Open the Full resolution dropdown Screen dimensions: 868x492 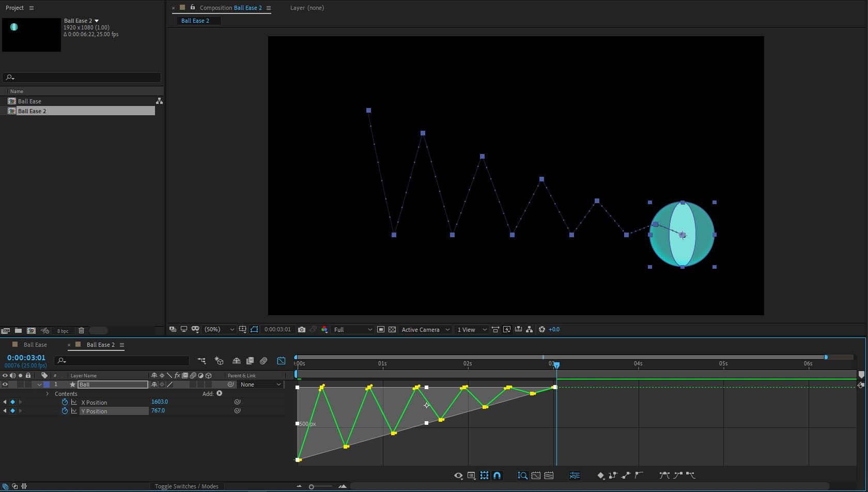click(x=353, y=330)
